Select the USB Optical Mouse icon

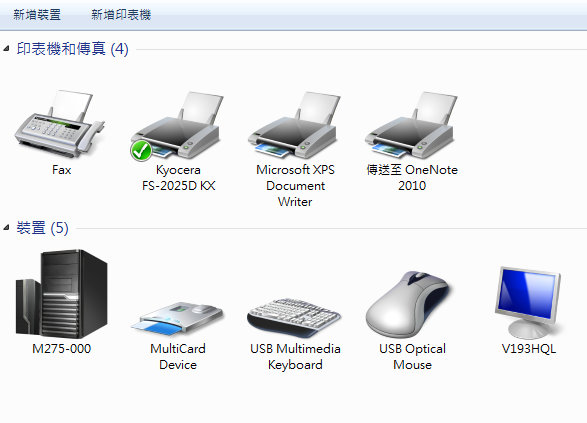[x=410, y=304]
